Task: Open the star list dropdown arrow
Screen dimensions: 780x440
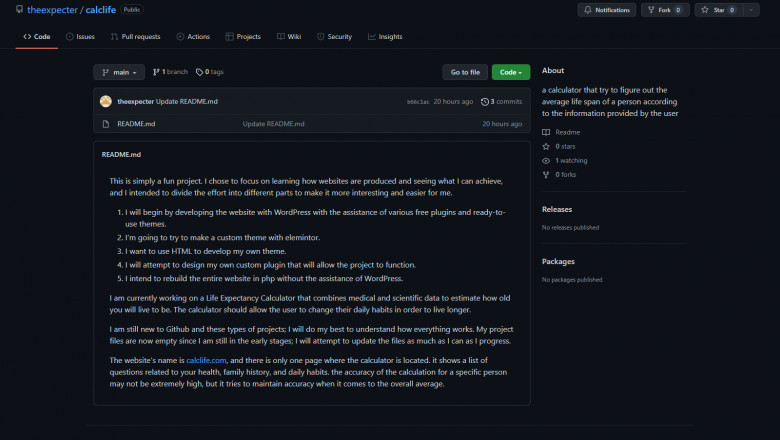Action: pyautogui.click(x=757, y=10)
